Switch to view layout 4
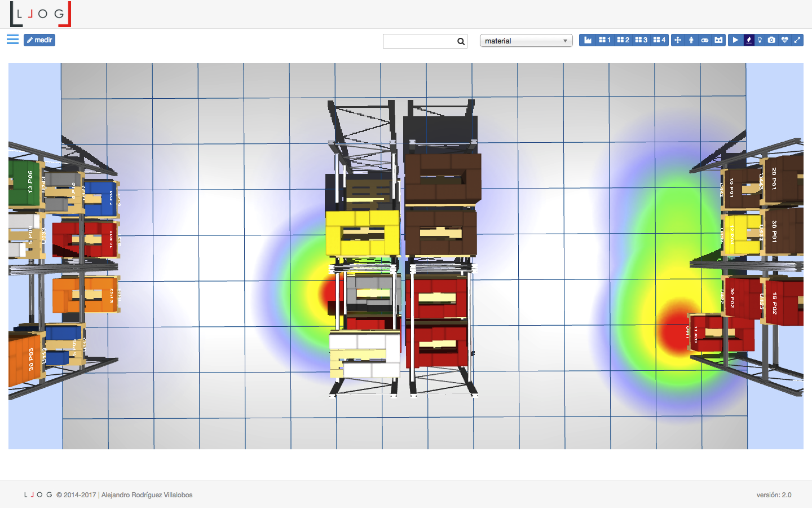The image size is (812, 508). pos(659,40)
